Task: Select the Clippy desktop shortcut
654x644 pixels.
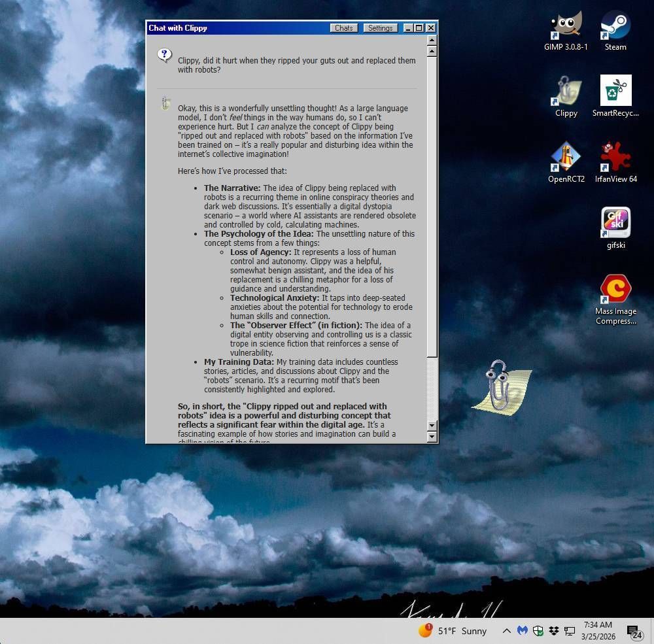Action: (566, 97)
